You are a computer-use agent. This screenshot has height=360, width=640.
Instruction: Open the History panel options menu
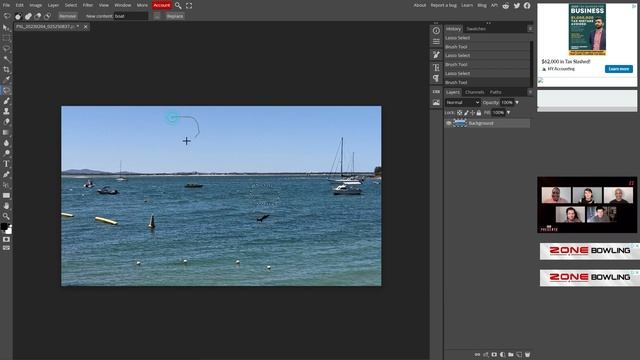[x=530, y=29]
